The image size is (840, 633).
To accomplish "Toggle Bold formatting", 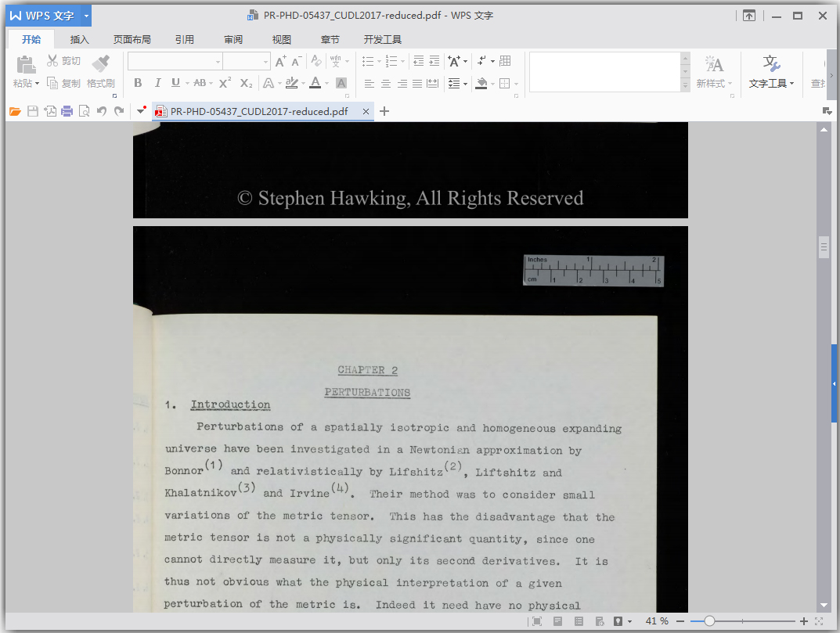I will [x=138, y=83].
